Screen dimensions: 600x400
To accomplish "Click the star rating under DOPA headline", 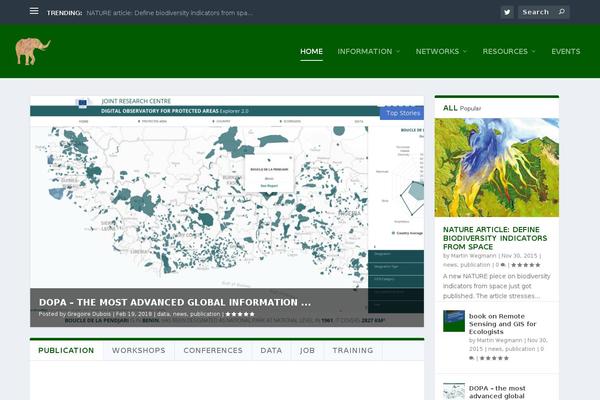I will click(240, 314).
